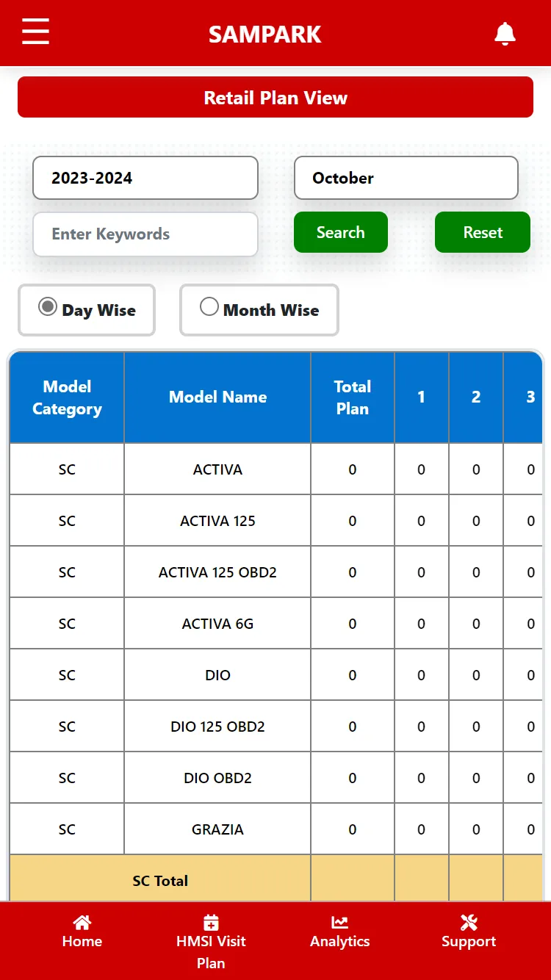Tap the Home house icon
551x980 pixels.
[82, 922]
